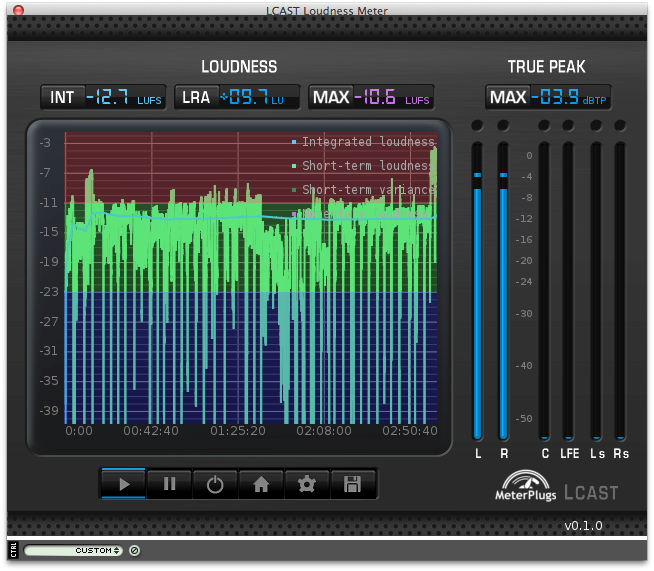Click the Rs channel meter bar
This screenshot has height=571, width=654.
[620, 291]
